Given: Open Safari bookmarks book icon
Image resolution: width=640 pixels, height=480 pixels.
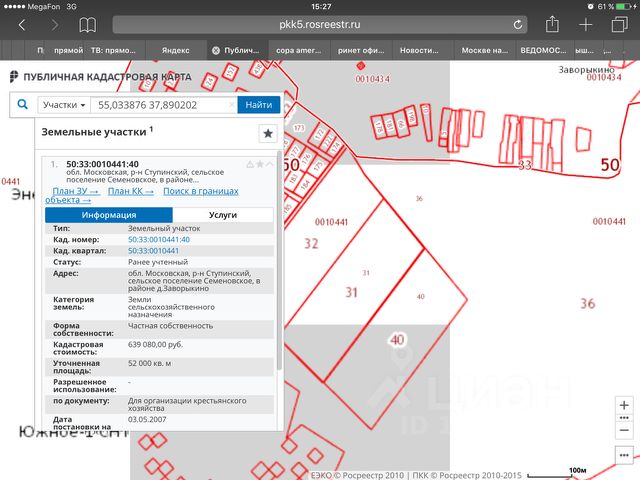Looking at the screenshot, I should click(87, 25).
